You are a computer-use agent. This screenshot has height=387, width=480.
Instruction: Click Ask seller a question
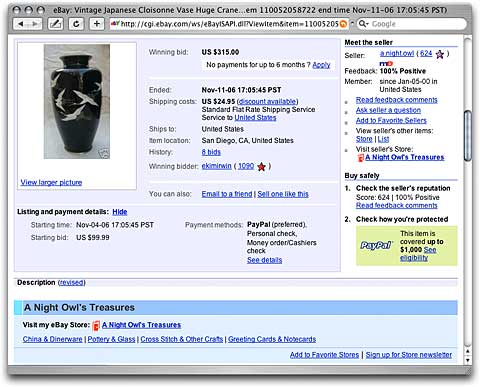coord(388,110)
